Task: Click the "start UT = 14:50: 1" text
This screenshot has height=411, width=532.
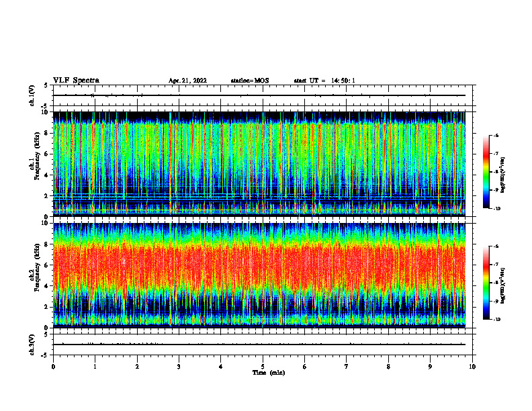Action: pos(324,81)
